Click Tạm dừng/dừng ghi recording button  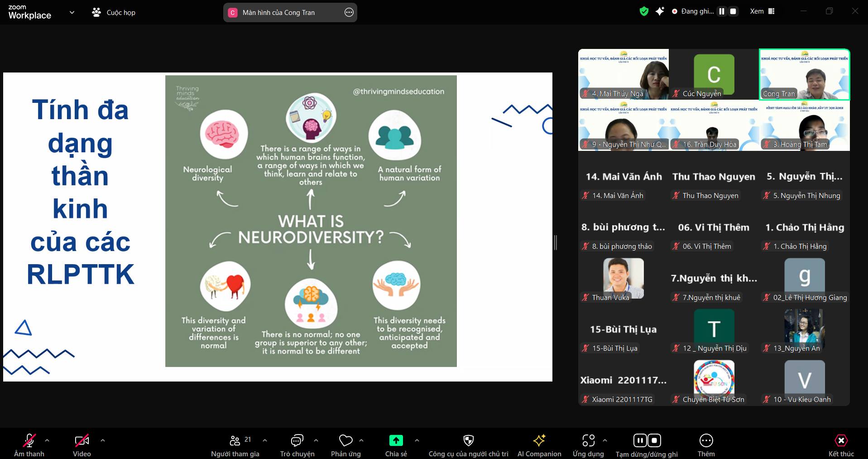pyautogui.click(x=647, y=441)
